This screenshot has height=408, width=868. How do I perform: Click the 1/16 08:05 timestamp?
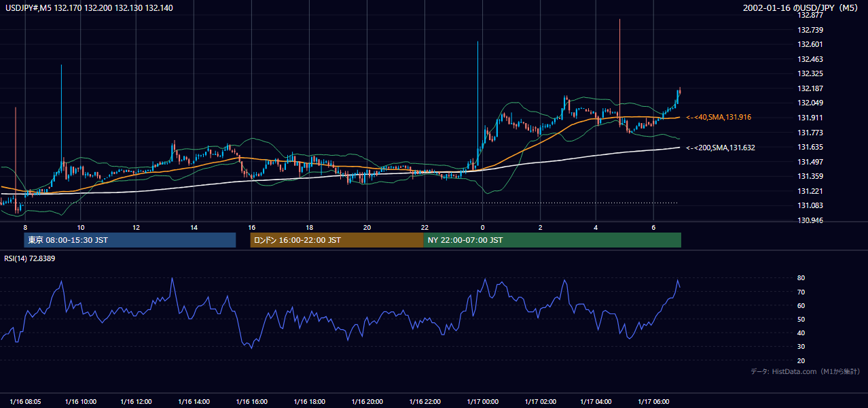25,401
